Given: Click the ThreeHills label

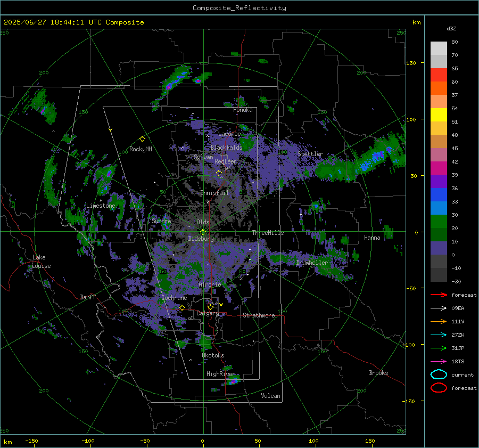Looking at the screenshot, I should click(x=268, y=233).
